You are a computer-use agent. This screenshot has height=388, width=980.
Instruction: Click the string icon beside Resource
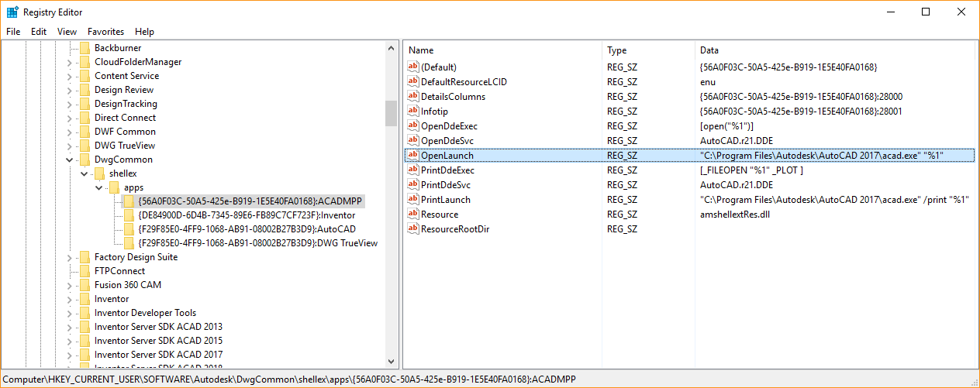[x=412, y=215]
